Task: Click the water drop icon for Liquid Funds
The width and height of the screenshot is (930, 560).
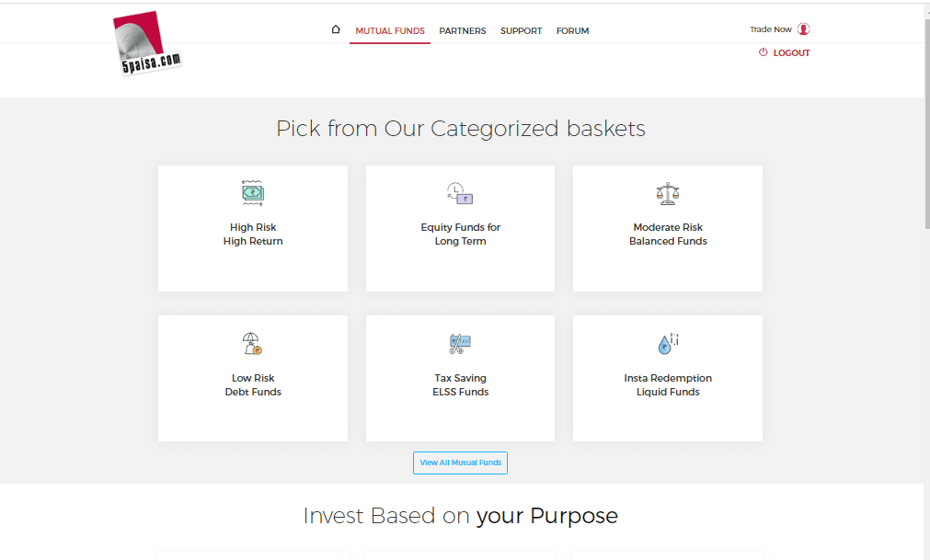Action: (x=668, y=344)
